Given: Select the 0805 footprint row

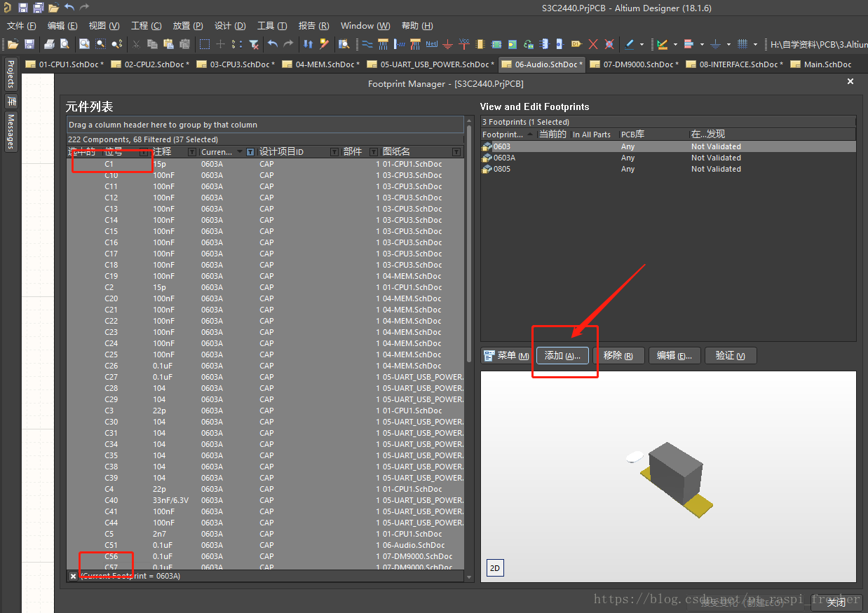Looking at the screenshot, I should 668,169.
